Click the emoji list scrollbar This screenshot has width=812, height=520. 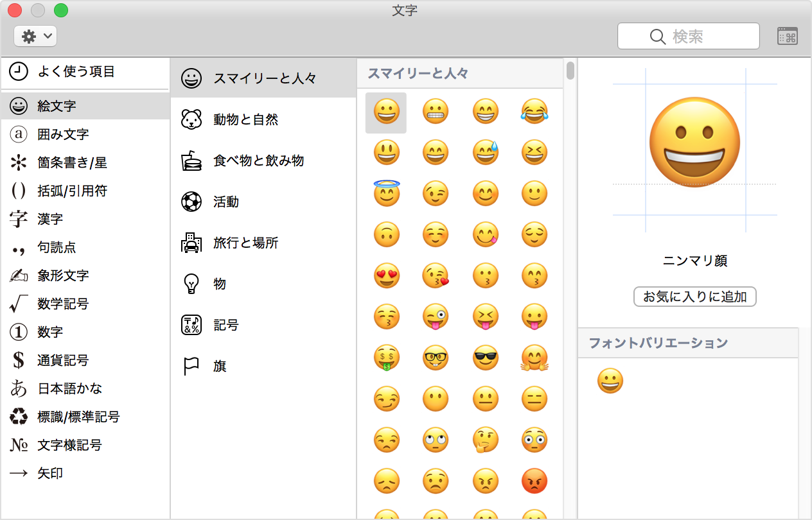click(570, 71)
